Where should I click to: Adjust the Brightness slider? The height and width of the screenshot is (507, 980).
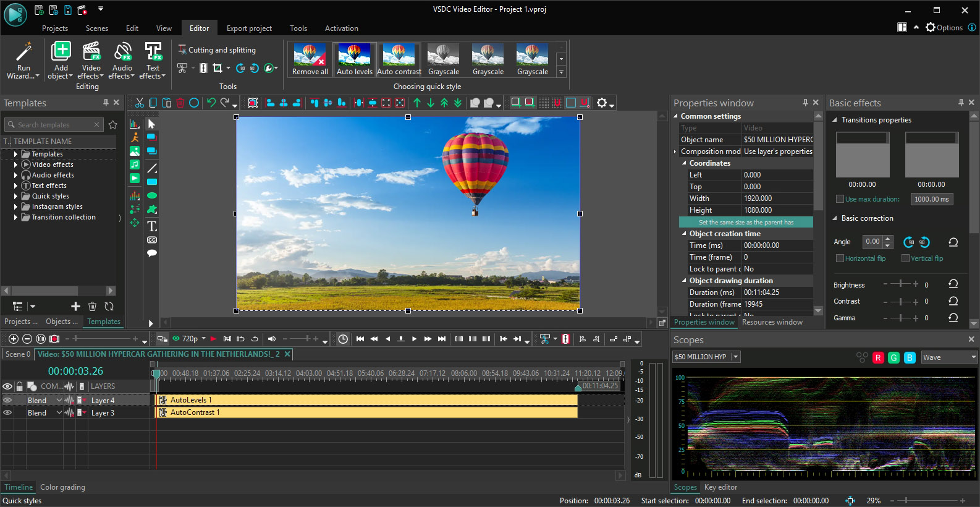click(x=901, y=284)
